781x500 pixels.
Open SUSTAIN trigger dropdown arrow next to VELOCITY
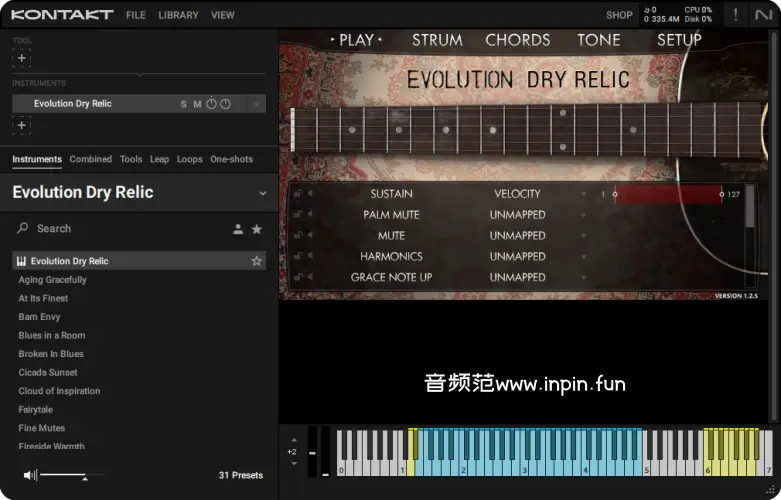(583, 194)
